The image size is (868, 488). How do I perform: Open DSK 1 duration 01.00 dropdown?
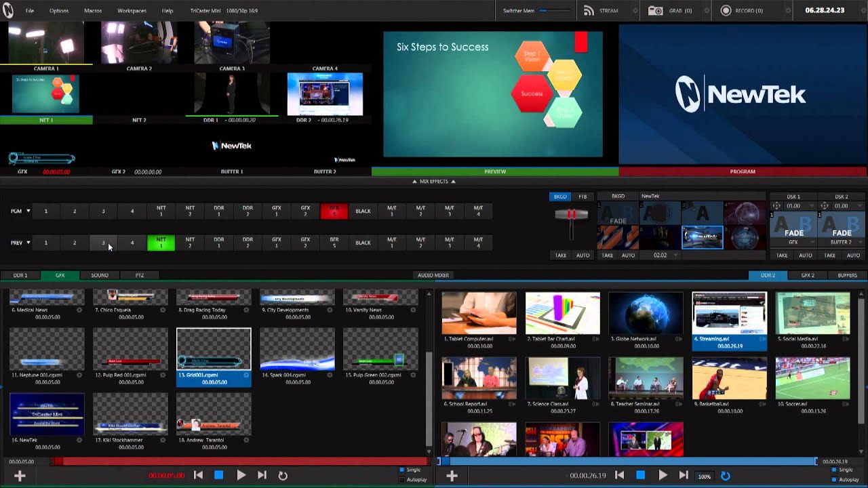[x=812, y=206]
